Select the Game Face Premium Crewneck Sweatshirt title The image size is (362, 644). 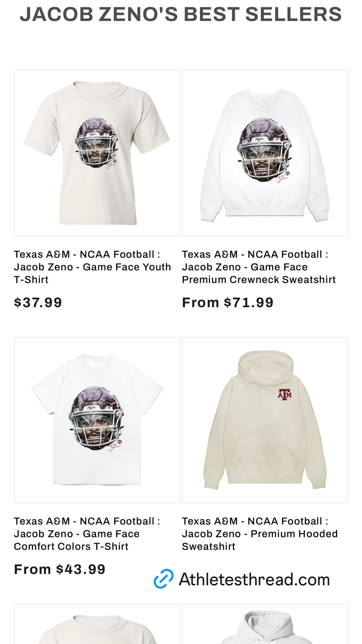[x=258, y=267]
